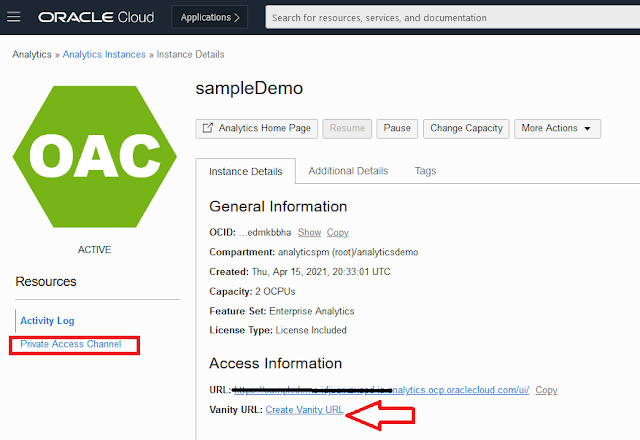Viewport: 640px width, 440px height.
Task: Open the Analytics Home Page button
Action: tap(256, 129)
